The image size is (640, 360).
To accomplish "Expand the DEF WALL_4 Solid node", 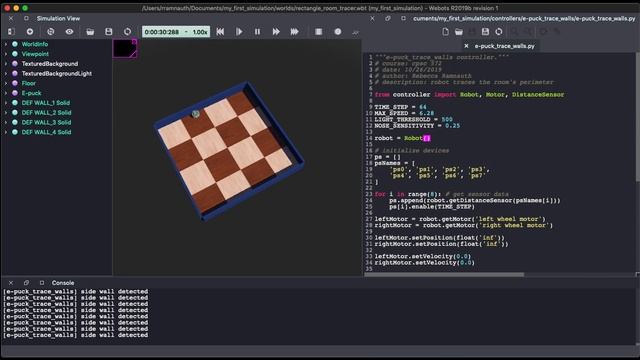I will click(6, 132).
